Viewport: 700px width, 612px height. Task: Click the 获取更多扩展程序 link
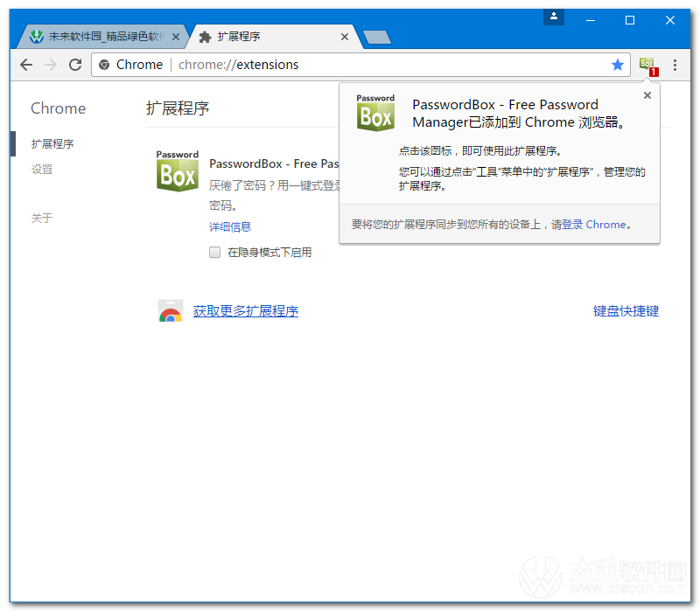246,311
